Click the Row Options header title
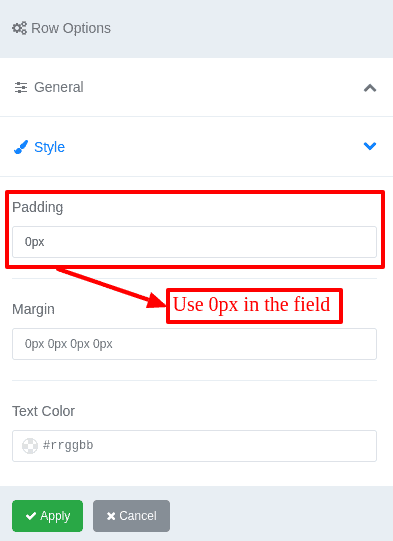The image size is (393, 541). 71,28
